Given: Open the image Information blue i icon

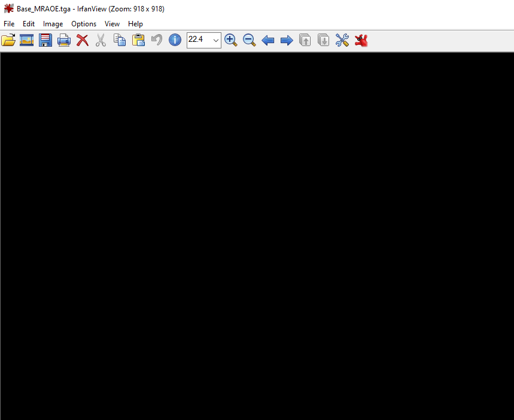Looking at the screenshot, I should [175, 40].
